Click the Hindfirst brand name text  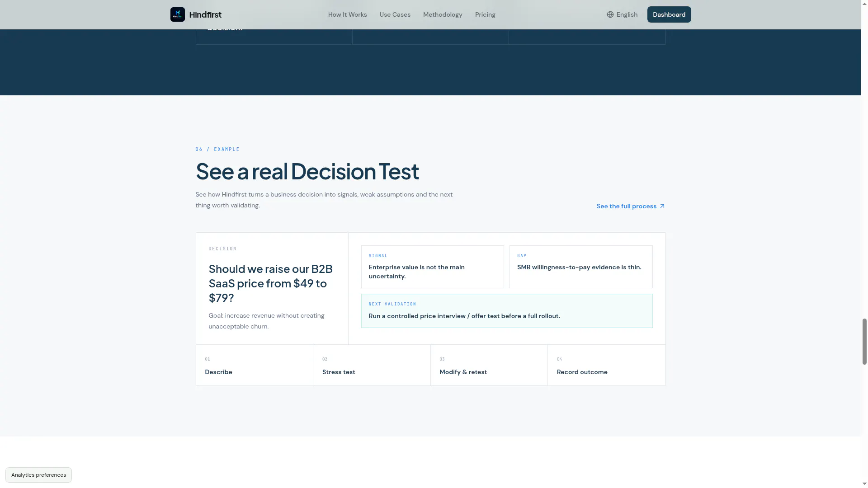[205, 14]
